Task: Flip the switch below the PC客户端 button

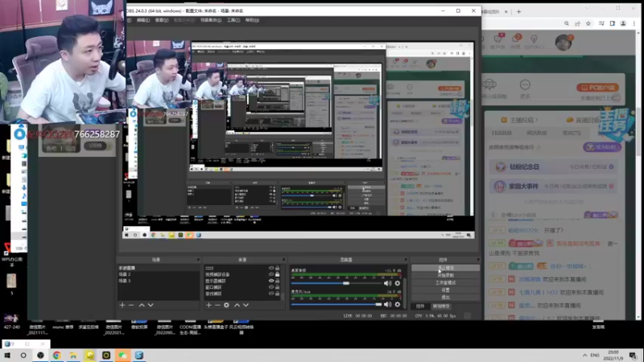Action: pyautogui.click(x=615, y=97)
